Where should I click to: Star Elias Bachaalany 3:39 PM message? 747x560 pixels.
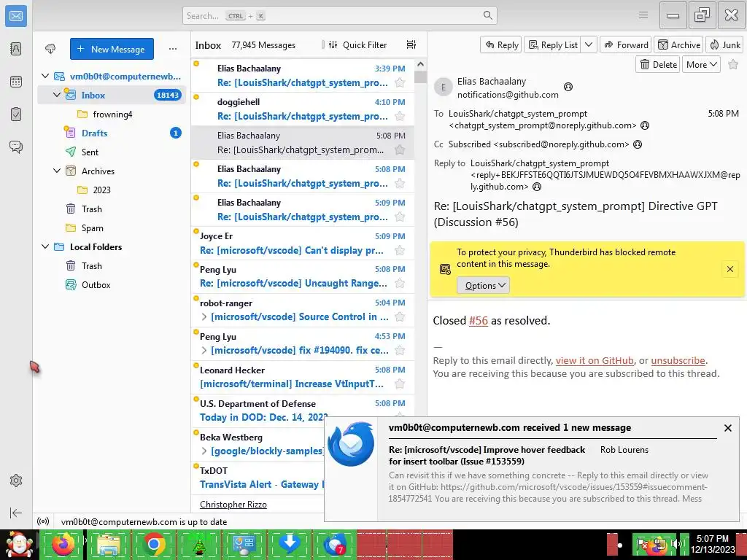coord(400,83)
